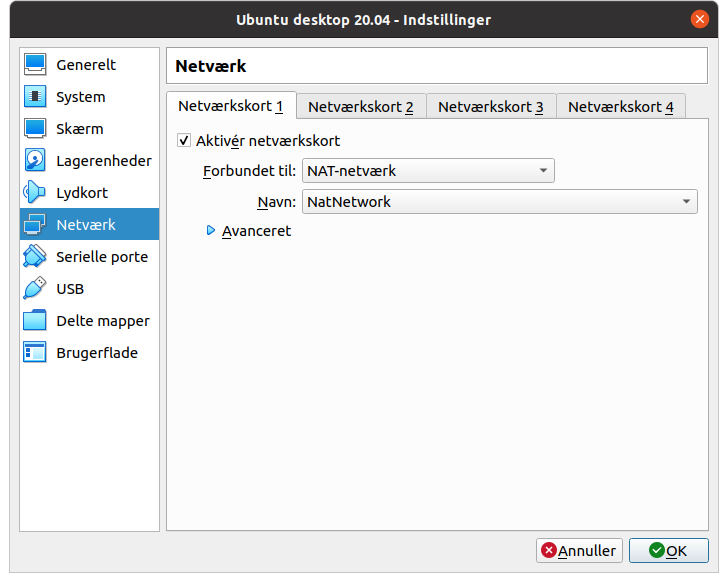Select the System chip icon

[35, 97]
